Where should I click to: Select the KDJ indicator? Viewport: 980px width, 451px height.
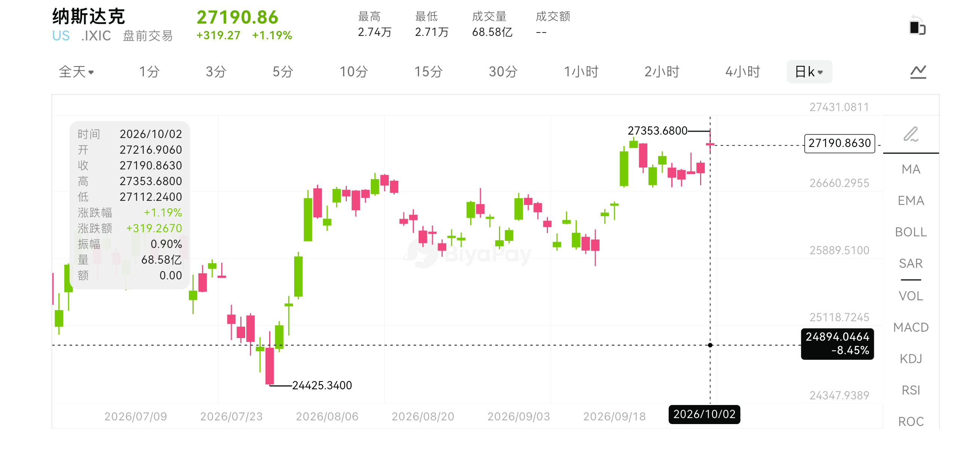click(x=911, y=359)
